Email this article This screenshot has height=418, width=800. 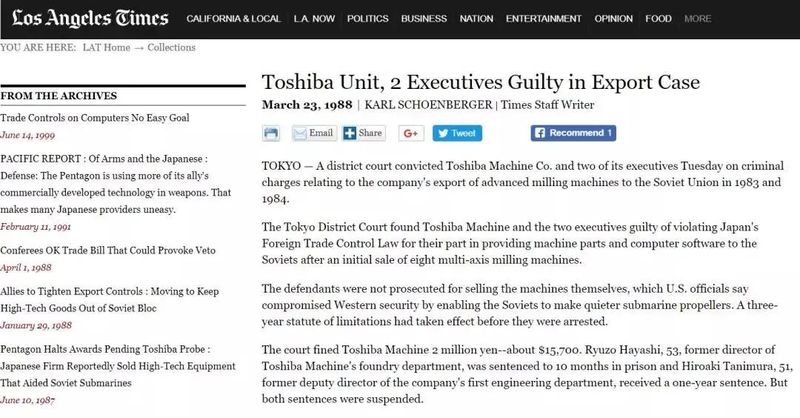click(313, 133)
